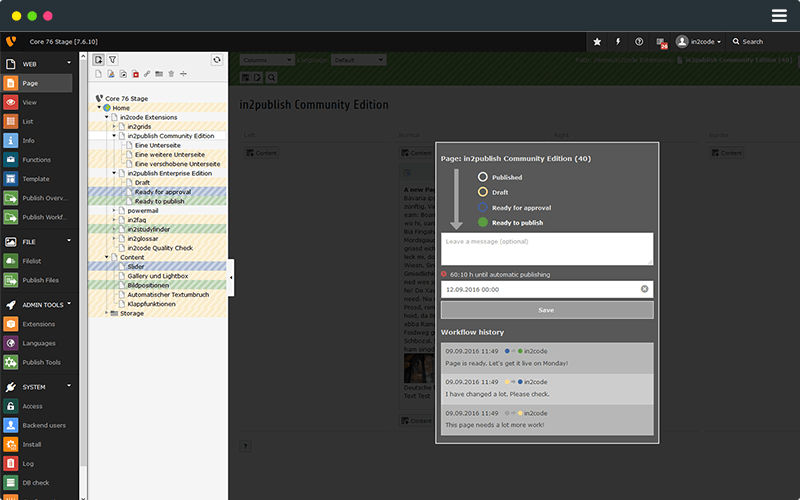Viewport: 800px width, 500px height.
Task: Click the TYPO3 logo in the top bar
Action: point(11,41)
